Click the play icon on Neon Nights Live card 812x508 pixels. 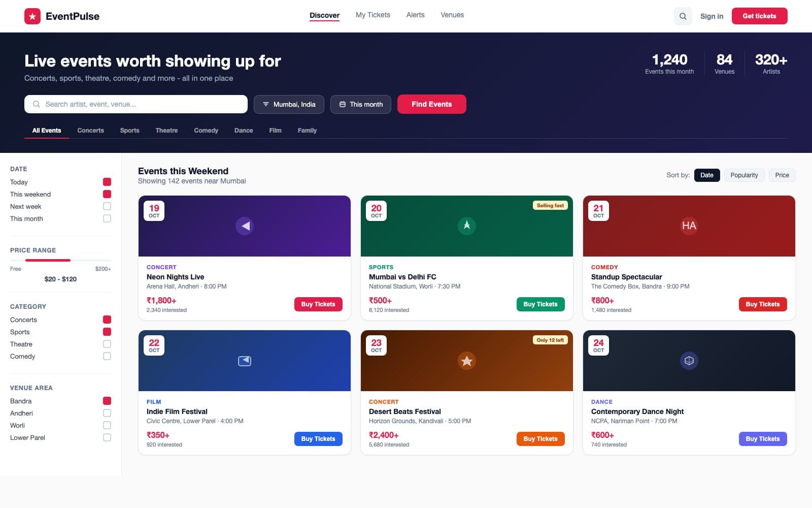click(x=245, y=226)
